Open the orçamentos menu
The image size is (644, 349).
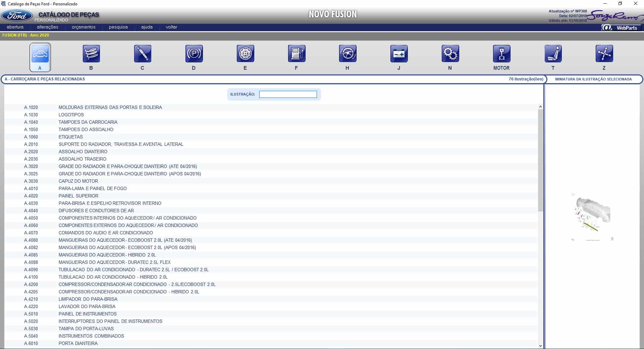click(x=84, y=27)
